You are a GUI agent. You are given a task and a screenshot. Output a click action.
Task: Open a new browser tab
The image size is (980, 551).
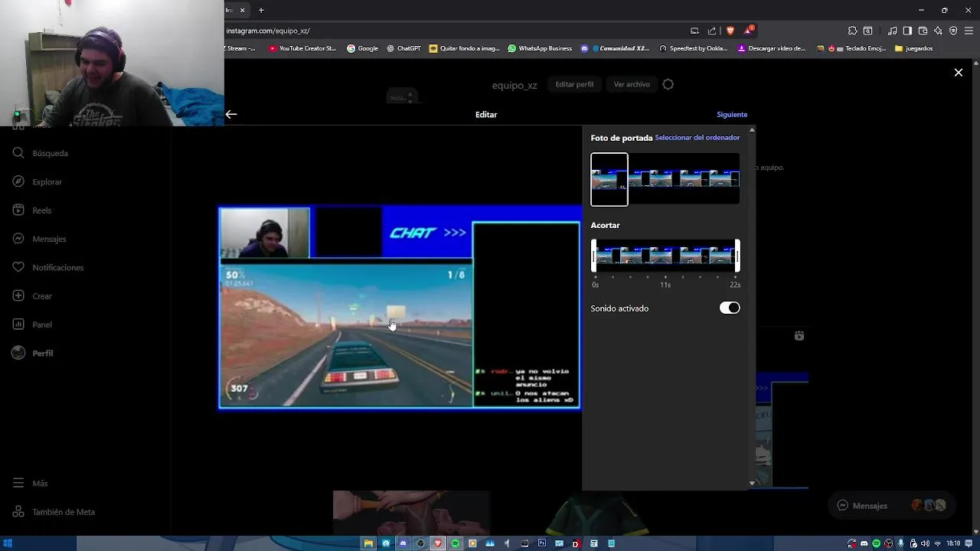coord(261,10)
